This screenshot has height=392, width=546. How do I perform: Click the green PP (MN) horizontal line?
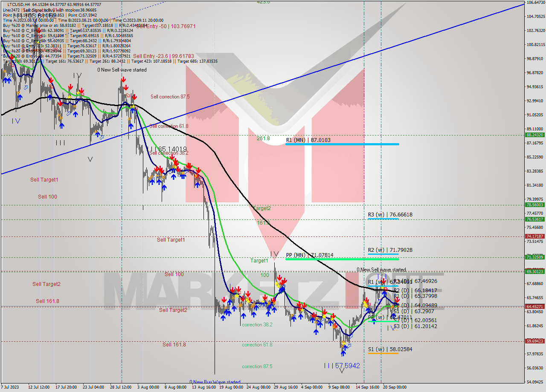tap(342, 259)
